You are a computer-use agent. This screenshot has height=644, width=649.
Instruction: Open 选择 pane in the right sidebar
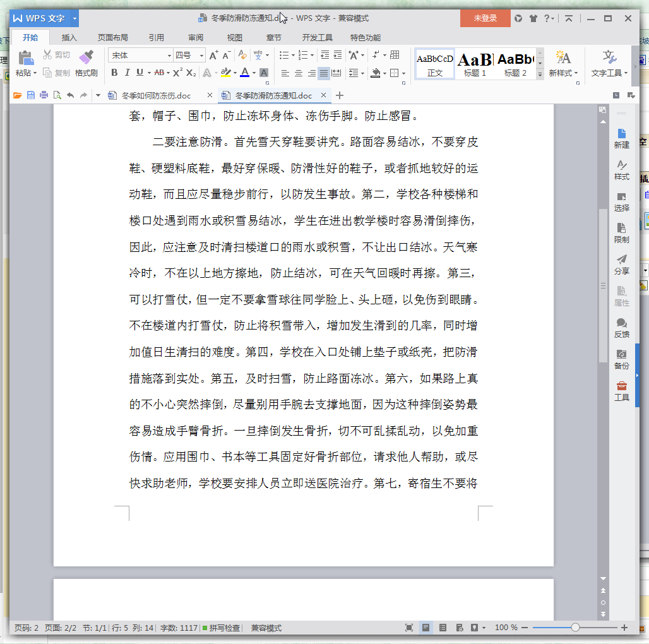[622, 201]
